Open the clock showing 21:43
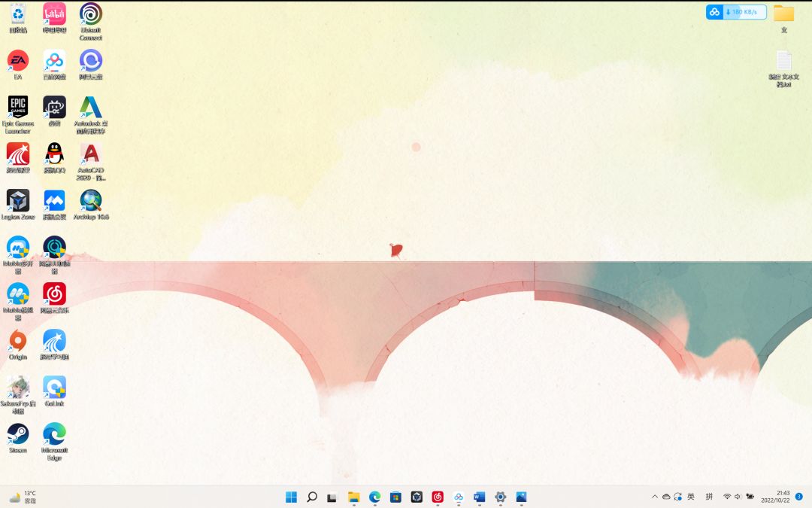The height and width of the screenshot is (508, 812). [775, 497]
